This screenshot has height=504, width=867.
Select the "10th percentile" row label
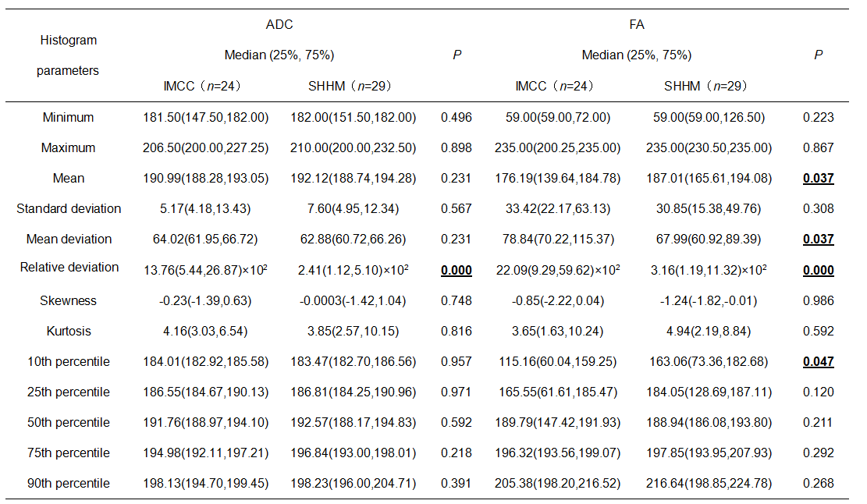click(x=69, y=361)
